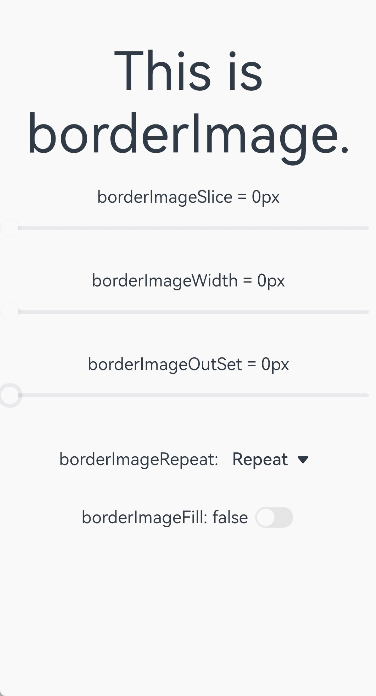Viewport: 376px width, 696px height.
Task: Jump borderImageWidth slider to maximum end
Action: coord(368,312)
